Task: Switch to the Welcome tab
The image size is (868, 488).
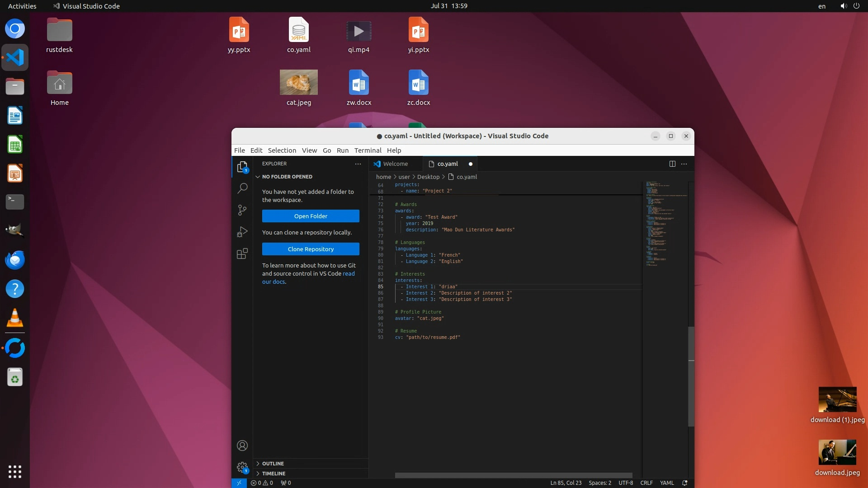Action: (x=395, y=164)
